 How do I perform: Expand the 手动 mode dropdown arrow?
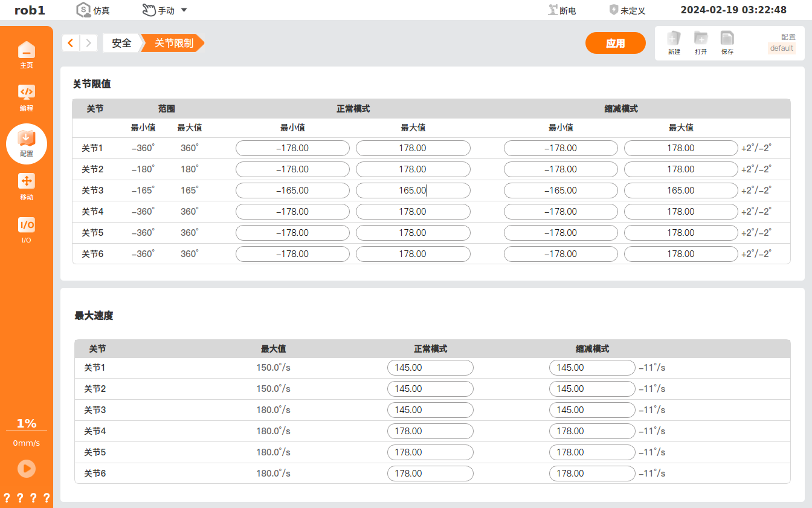tap(184, 10)
